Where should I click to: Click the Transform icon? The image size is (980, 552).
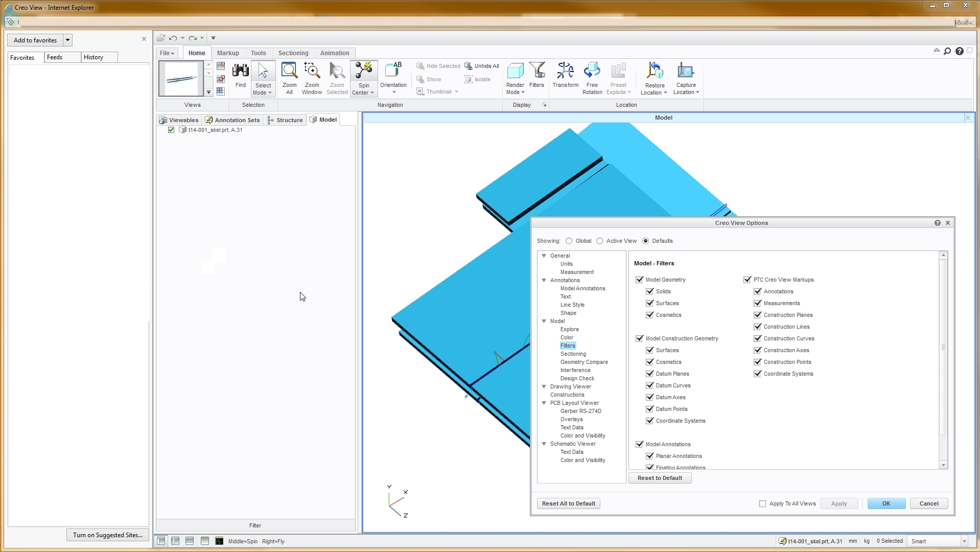565,77
